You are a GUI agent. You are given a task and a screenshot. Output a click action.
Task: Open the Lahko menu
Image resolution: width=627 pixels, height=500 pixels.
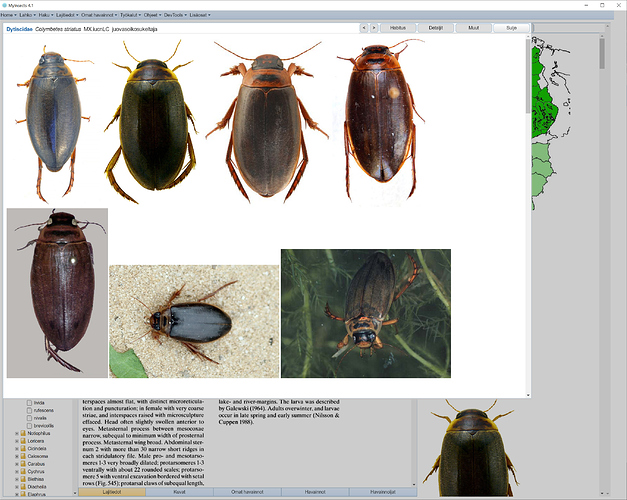(x=28, y=15)
